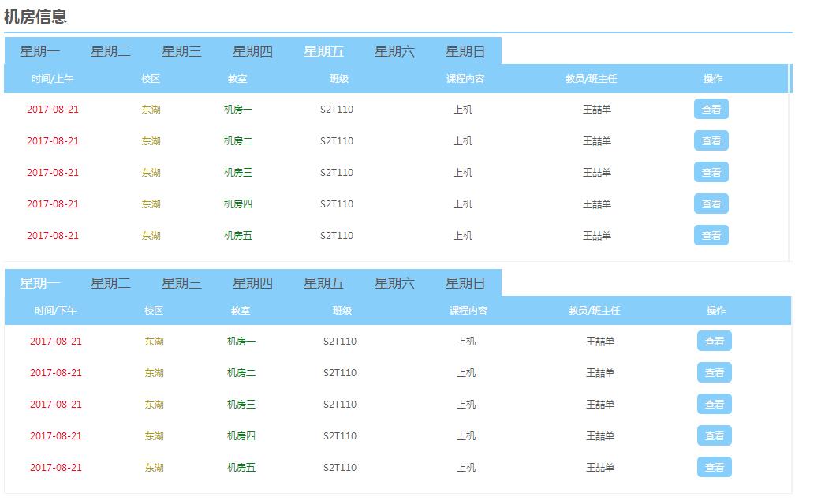
Task: Switch to 星期二 in the afternoon schedule
Action: (110, 282)
